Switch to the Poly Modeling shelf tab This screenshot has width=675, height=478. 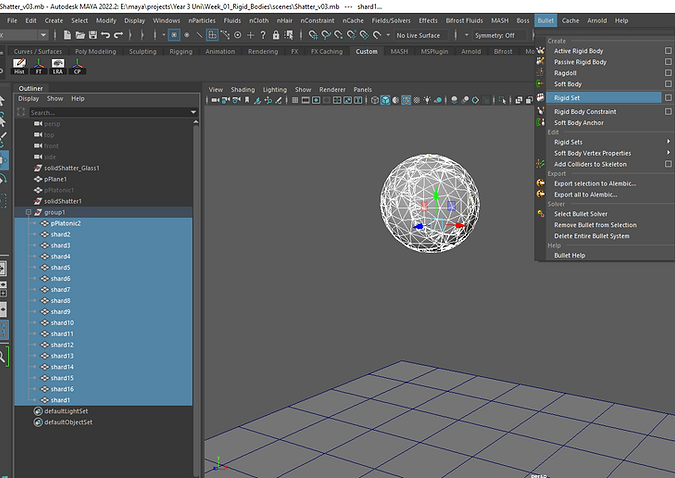point(96,51)
